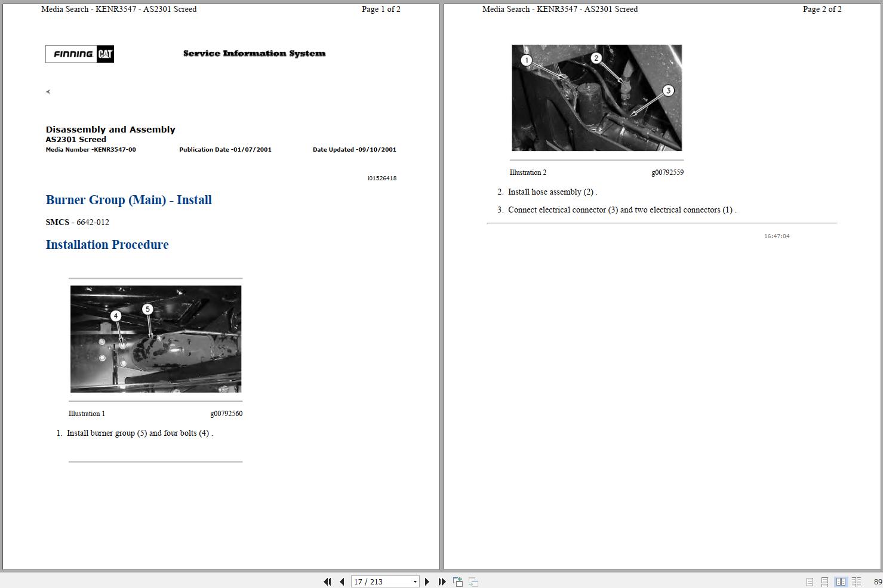
Task: Open the page number dropdown arrow
Action: [415, 581]
